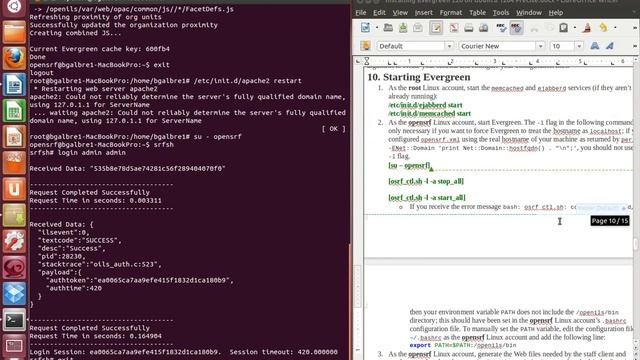Open the Format menu
The height and width of the screenshot is (360, 640).
pos(451,13)
